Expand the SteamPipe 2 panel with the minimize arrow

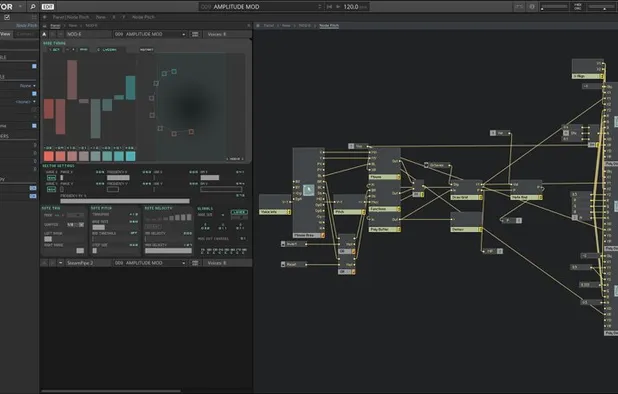tap(61, 263)
